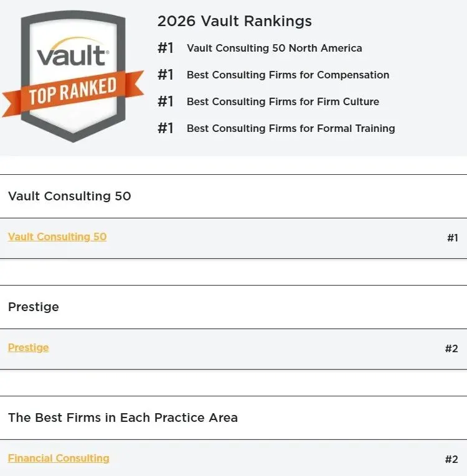Click the #2 rank beside Financial Consulting
The image size is (467, 476).
point(451,459)
